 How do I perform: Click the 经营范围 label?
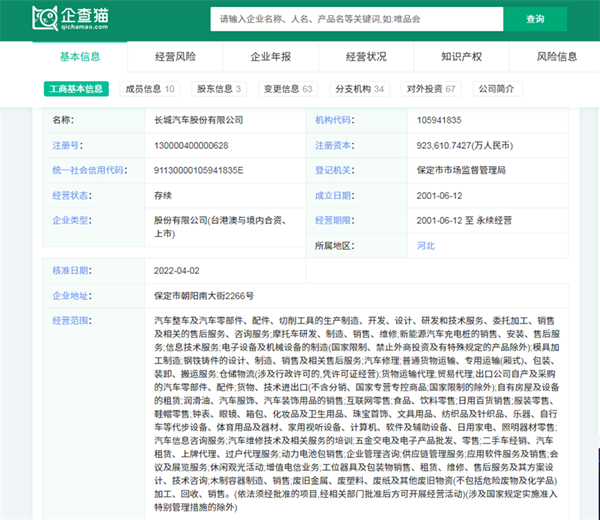click(x=70, y=321)
